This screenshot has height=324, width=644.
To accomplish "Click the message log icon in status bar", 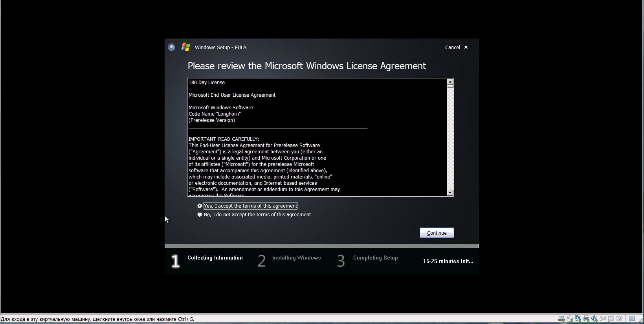I will (x=632, y=318).
